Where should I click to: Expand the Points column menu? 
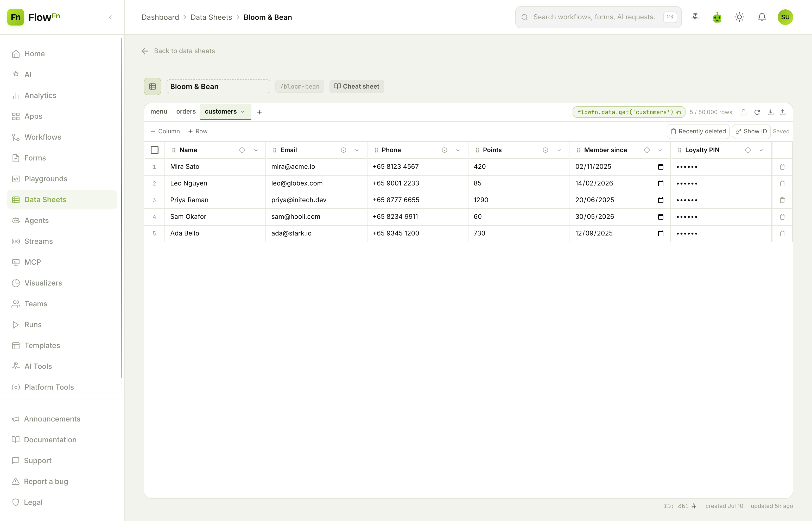point(559,150)
